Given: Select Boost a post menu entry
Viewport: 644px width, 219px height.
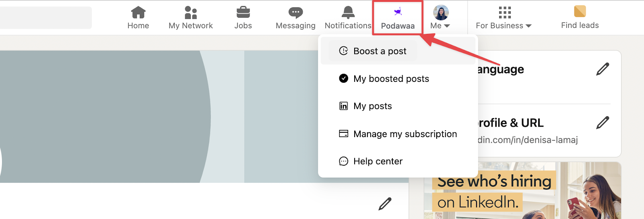Looking at the screenshot, I should 398,51.
